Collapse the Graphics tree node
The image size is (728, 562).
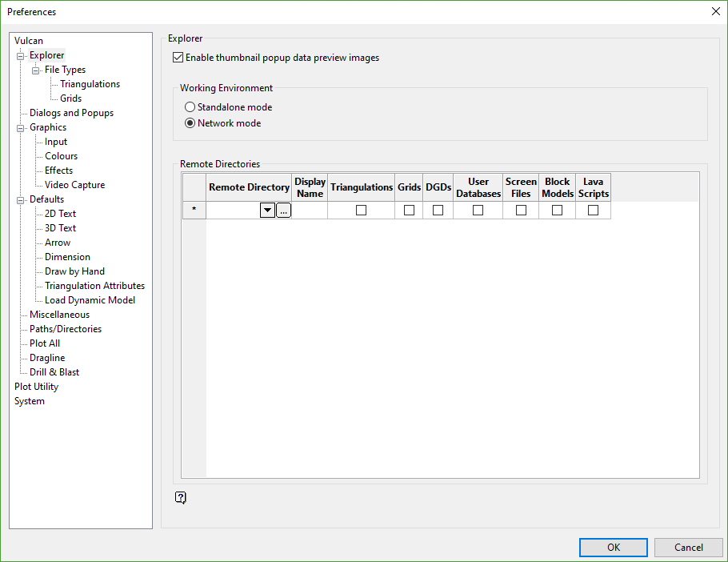click(x=21, y=128)
